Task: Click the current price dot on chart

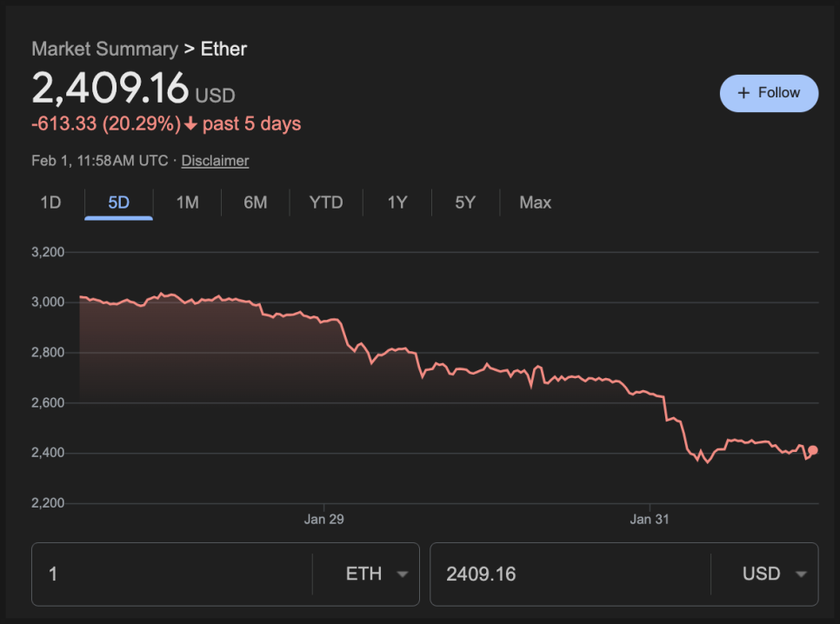Action: tap(813, 450)
